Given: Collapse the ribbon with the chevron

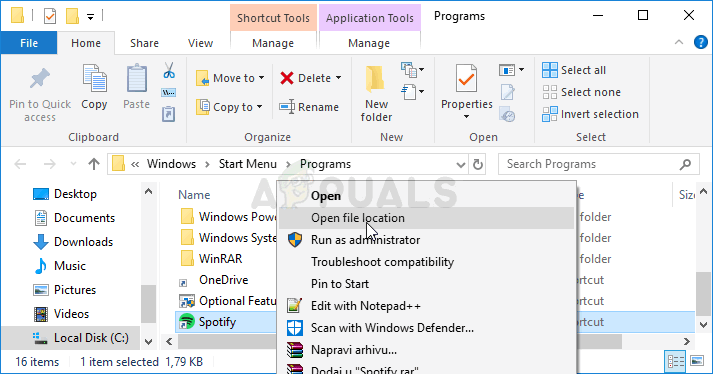Looking at the screenshot, I should [x=679, y=42].
